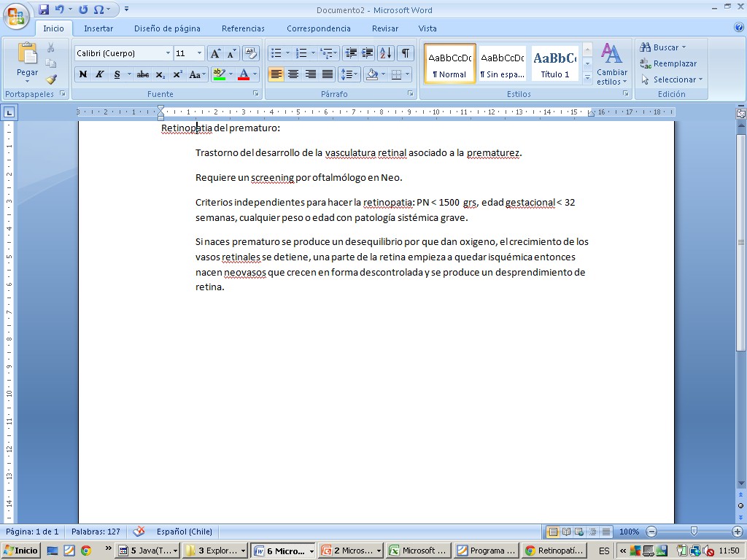
Task: Click the Format Painter brush icon
Action: point(51,79)
